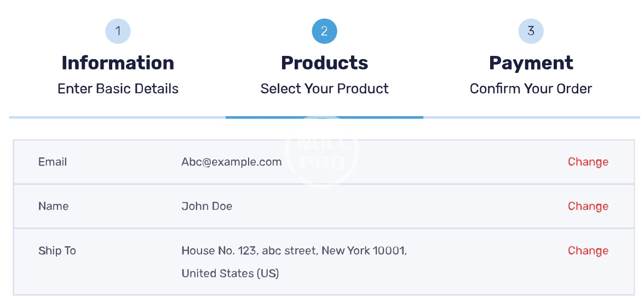This screenshot has width=644, height=302.
Task: Click the Name row label
Action: (53, 206)
